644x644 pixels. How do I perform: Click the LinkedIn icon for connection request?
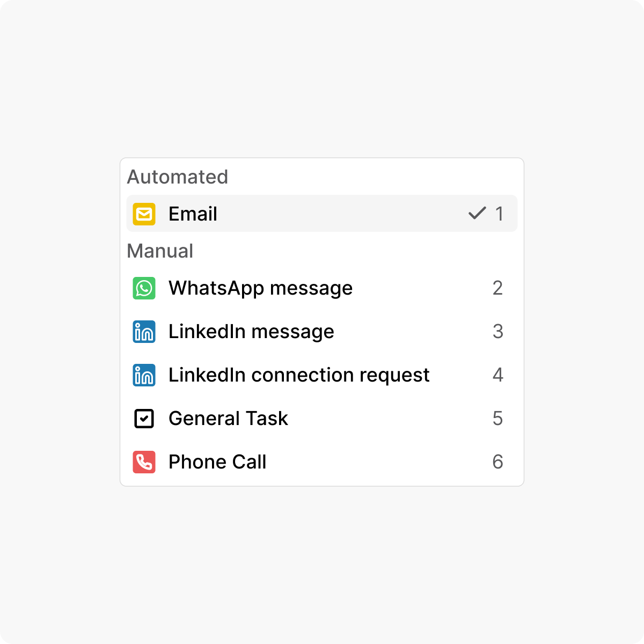tap(144, 375)
